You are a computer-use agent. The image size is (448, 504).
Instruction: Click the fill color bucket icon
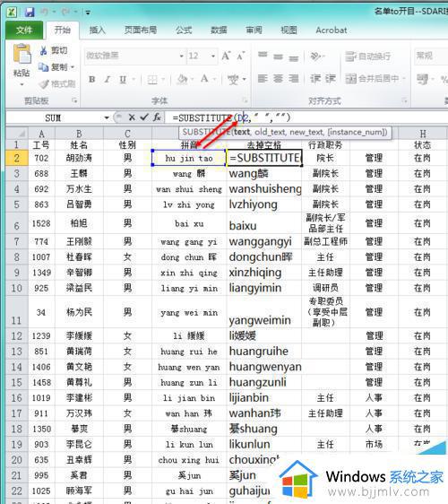pos(183,79)
